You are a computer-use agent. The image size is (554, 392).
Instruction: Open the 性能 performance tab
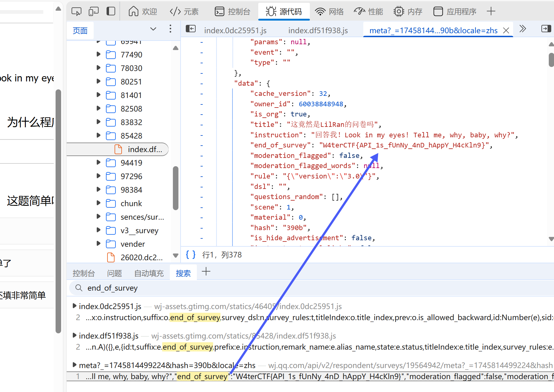click(369, 12)
